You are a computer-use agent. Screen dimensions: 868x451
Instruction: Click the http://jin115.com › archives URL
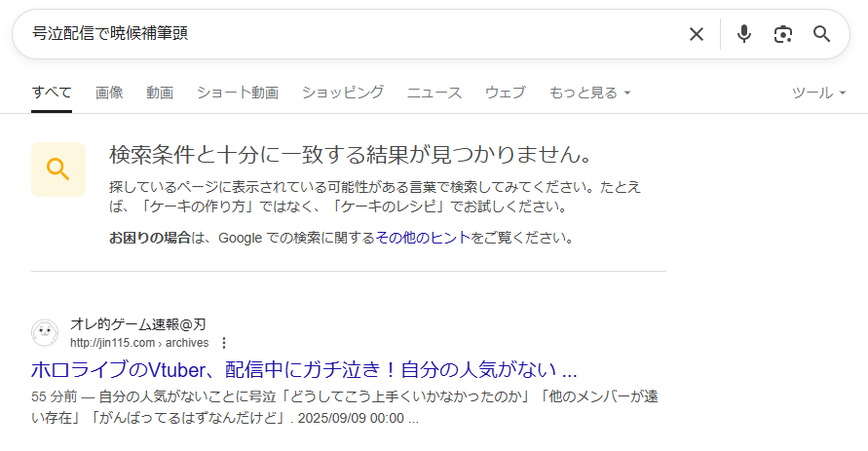[x=139, y=343]
